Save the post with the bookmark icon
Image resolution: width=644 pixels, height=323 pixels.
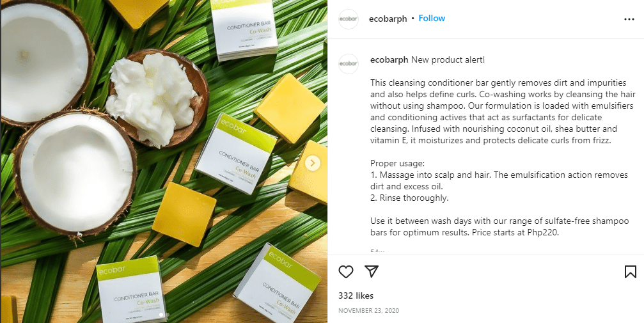[630, 272]
